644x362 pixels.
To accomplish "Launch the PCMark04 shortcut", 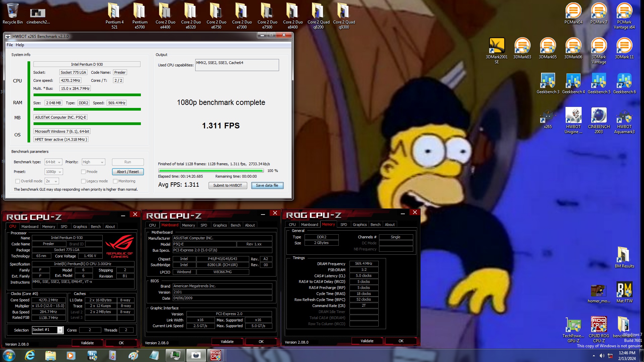I will coord(573,13).
